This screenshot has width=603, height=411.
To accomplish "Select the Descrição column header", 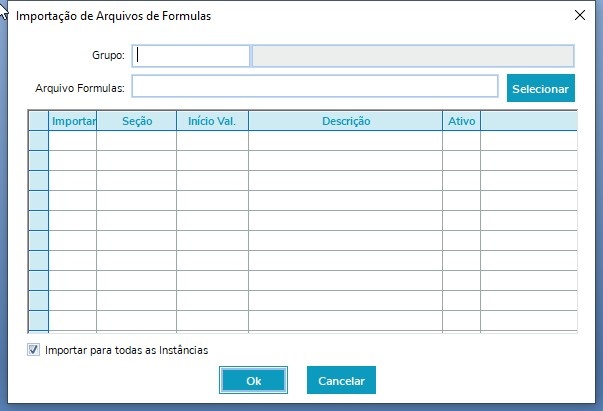I will pyautogui.click(x=345, y=121).
